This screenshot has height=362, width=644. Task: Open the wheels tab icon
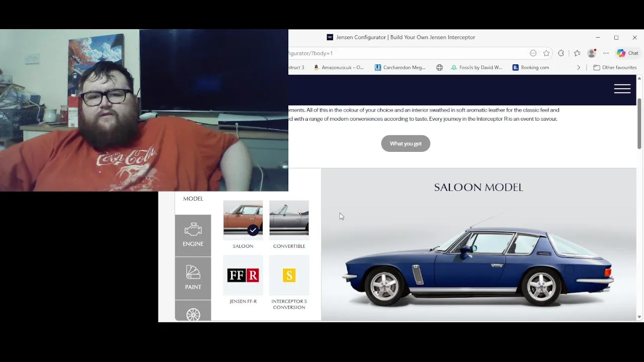click(193, 314)
